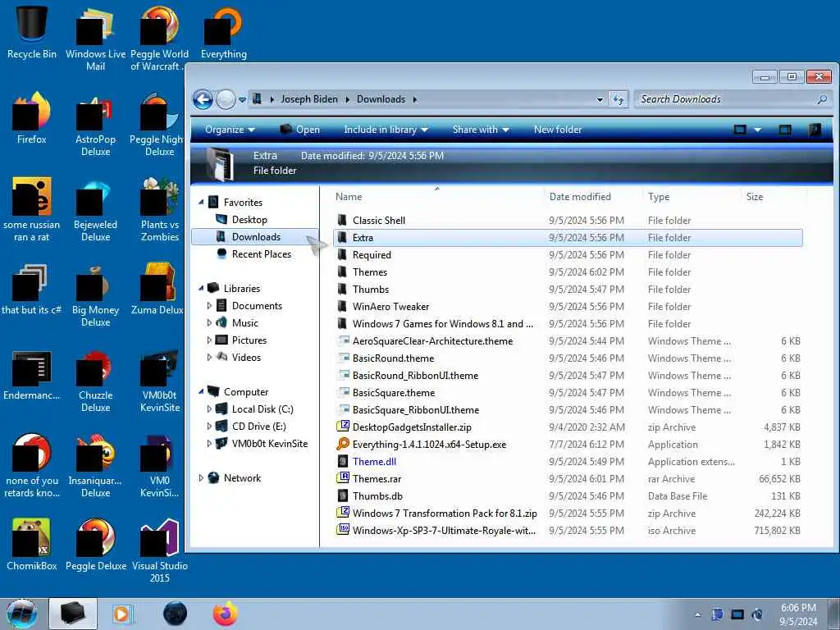840x630 pixels.
Task: Select the Theme.dll file
Action: pyautogui.click(x=374, y=461)
